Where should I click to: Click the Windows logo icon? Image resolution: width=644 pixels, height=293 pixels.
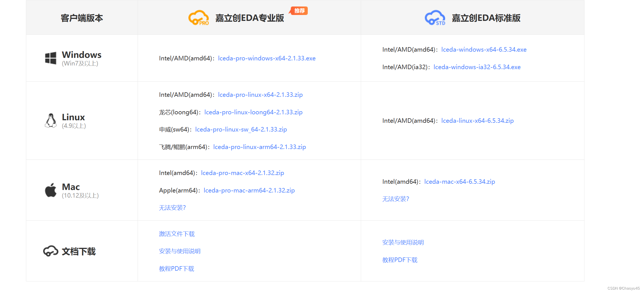pos(51,58)
